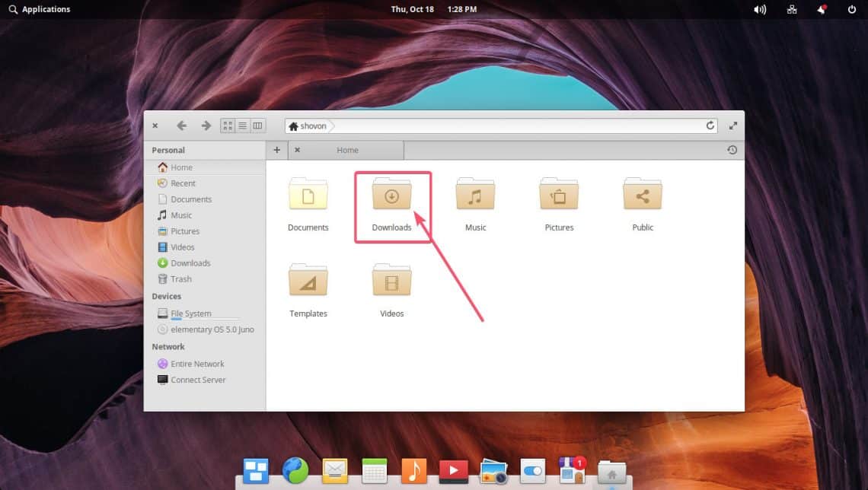Select the Documents folder icon
This screenshot has width=868, height=490.
coord(308,194)
